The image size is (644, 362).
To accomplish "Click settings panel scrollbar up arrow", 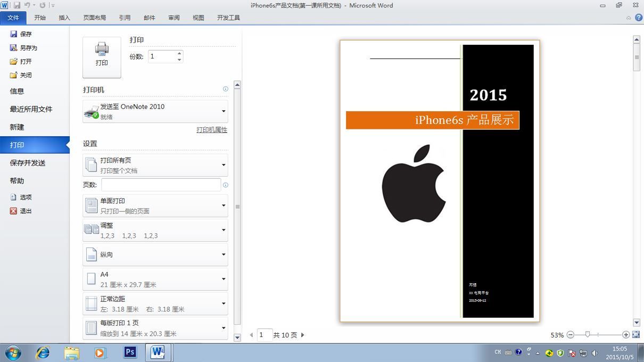I will point(237,85).
